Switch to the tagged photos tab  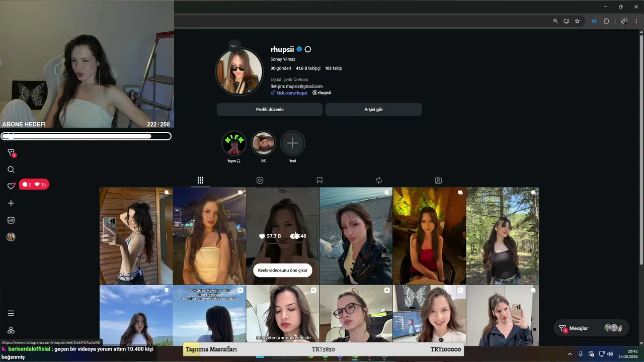438,180
